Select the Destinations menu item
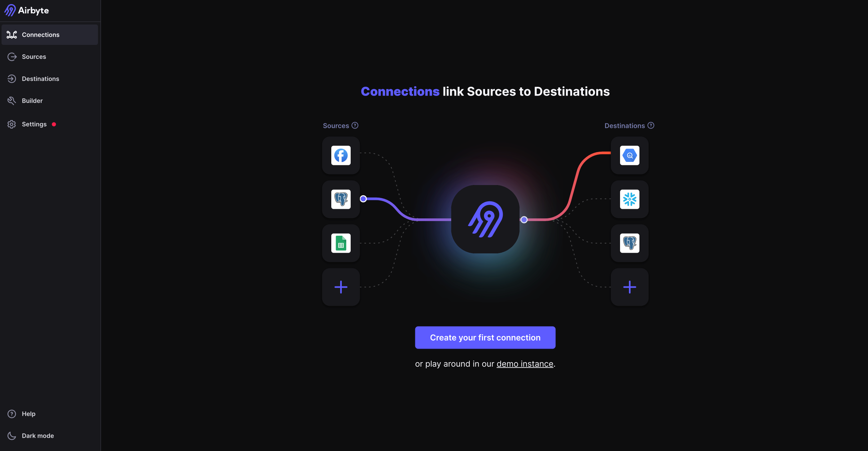 pos(40,78)
